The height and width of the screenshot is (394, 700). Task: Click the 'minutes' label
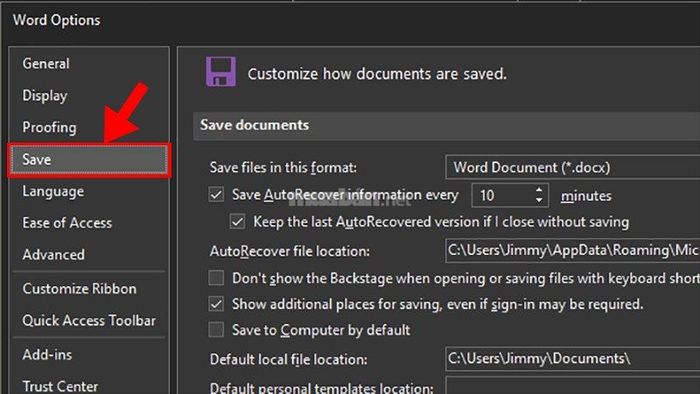[586, 196]
